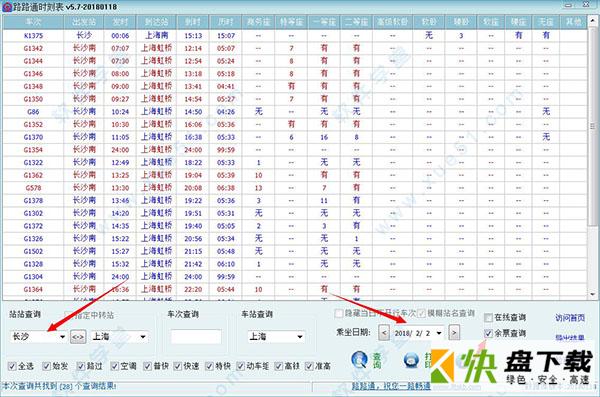This screenshot has height=397, width=600.
Task: Toggle the 动车组 checkbox
Action: tap(240, 366)
